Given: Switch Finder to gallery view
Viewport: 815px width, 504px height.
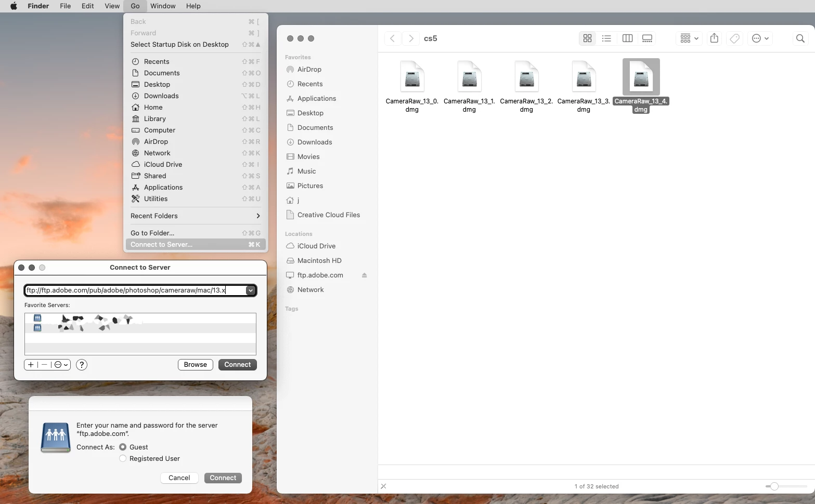Looking at the screenshot, I should point(647,38).
